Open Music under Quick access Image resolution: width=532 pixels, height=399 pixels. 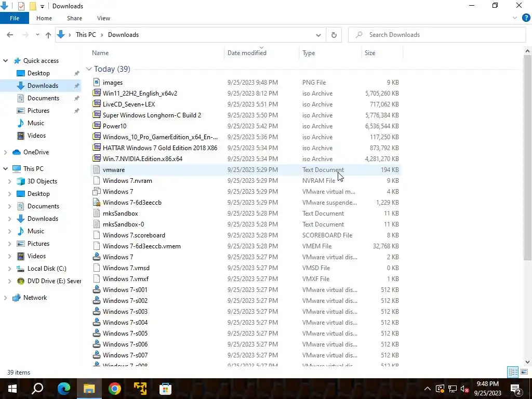click(x=36, y=123)
